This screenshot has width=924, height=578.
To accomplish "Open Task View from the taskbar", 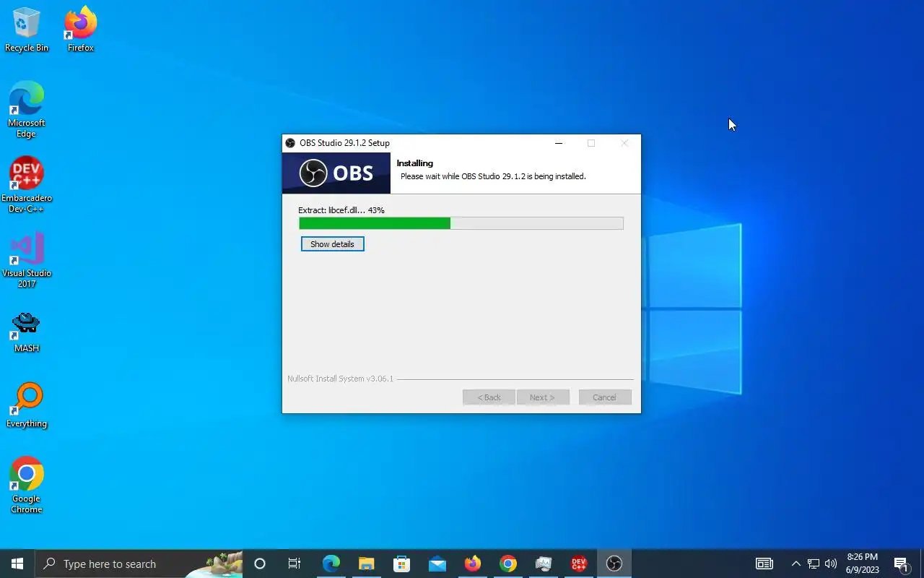I will click(x=294, y=564).
